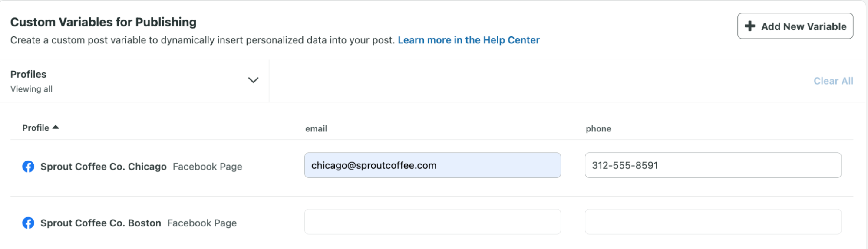Click the phone column header

coord(598,129)
